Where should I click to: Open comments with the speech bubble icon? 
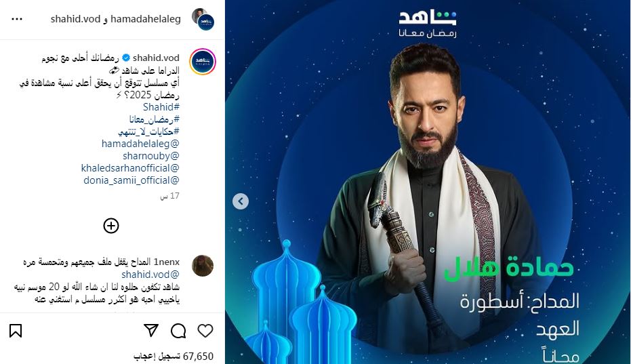click(x=178, y=331)
